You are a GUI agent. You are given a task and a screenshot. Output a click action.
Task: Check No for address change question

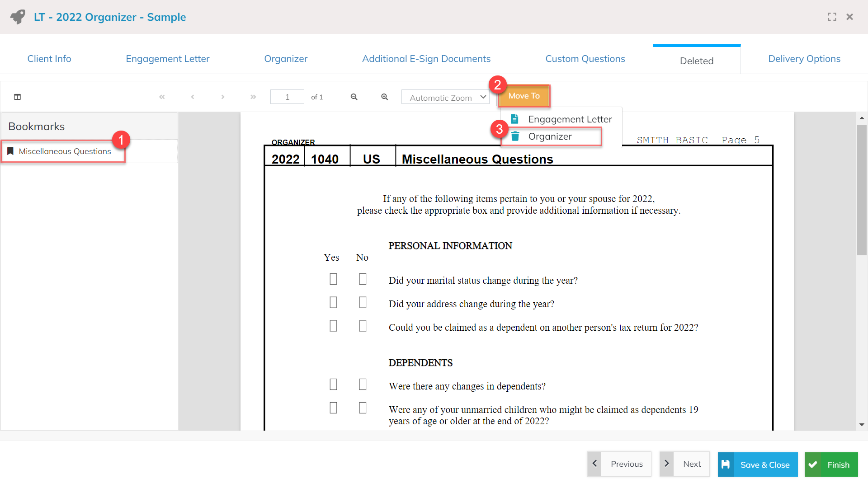(363, 303)
